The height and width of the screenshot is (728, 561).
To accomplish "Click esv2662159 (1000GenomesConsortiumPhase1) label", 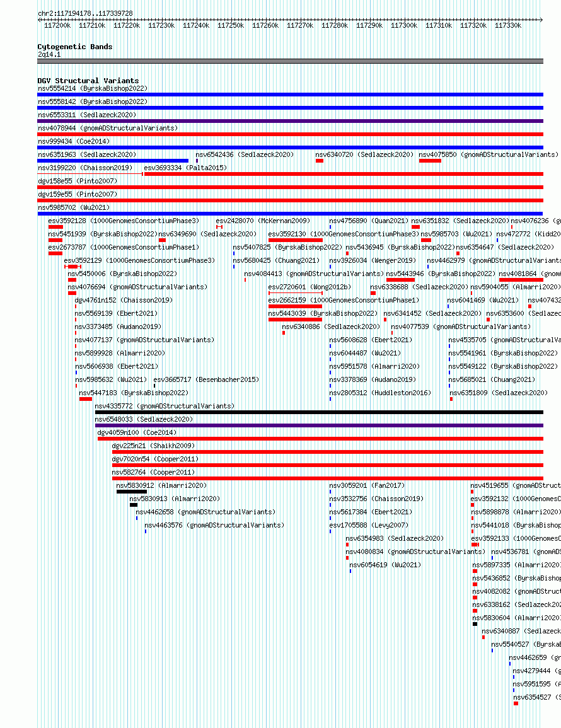I will (x=344, y=301).
